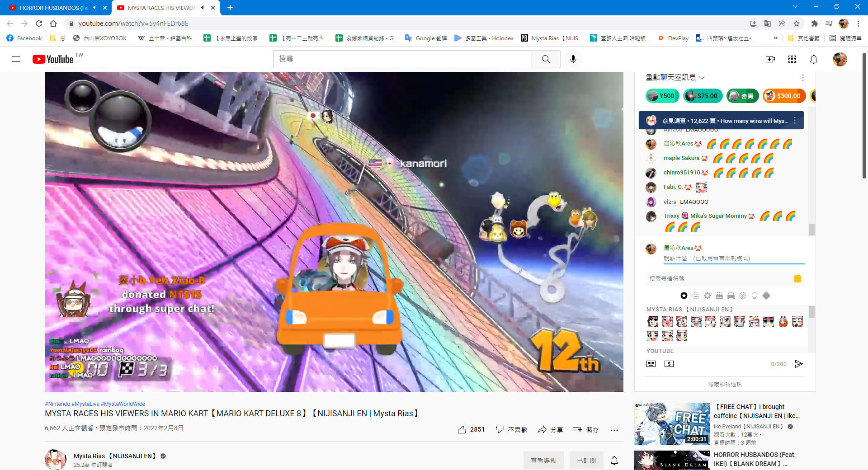
Task: Open the Create video icon
Action: [x=770, y=59]
